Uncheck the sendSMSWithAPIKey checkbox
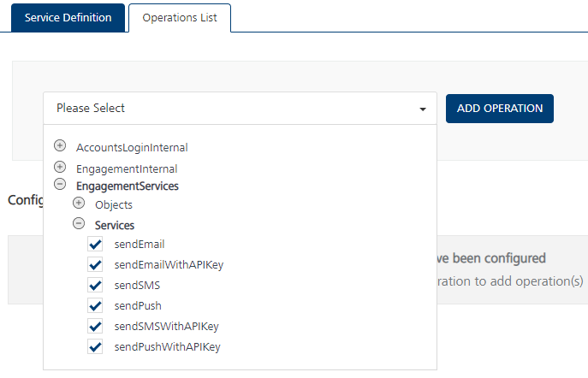The image size is (588, 378). tap(96, 327)
